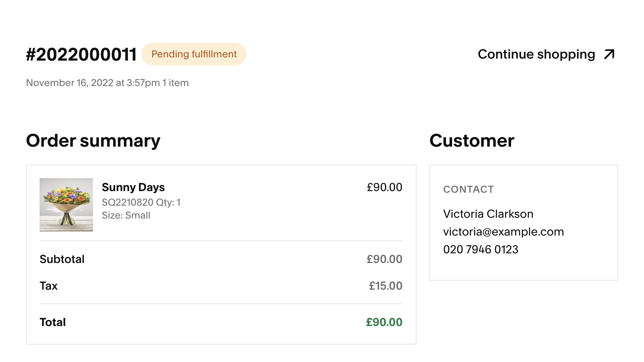Image resolution: width=644 pixels, height=362 pixels.
Task: Click the Tax amount £15.00
Action: [386, 286]
